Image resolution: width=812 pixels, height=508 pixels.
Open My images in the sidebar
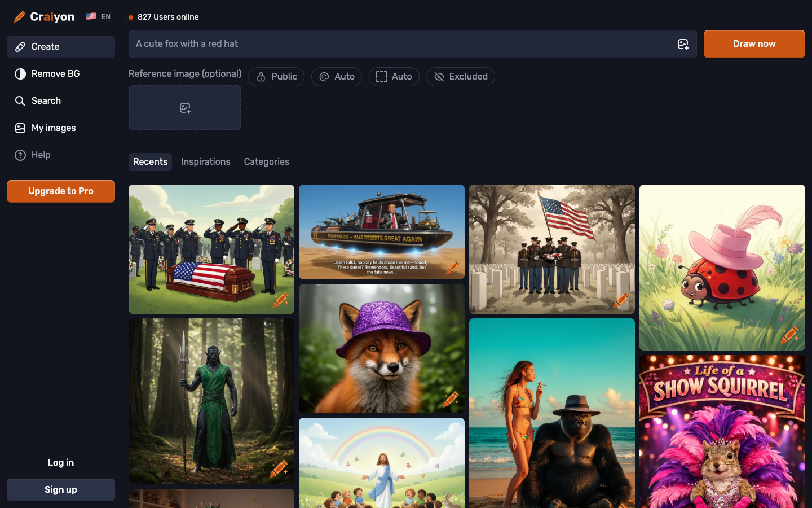point(53,128)
